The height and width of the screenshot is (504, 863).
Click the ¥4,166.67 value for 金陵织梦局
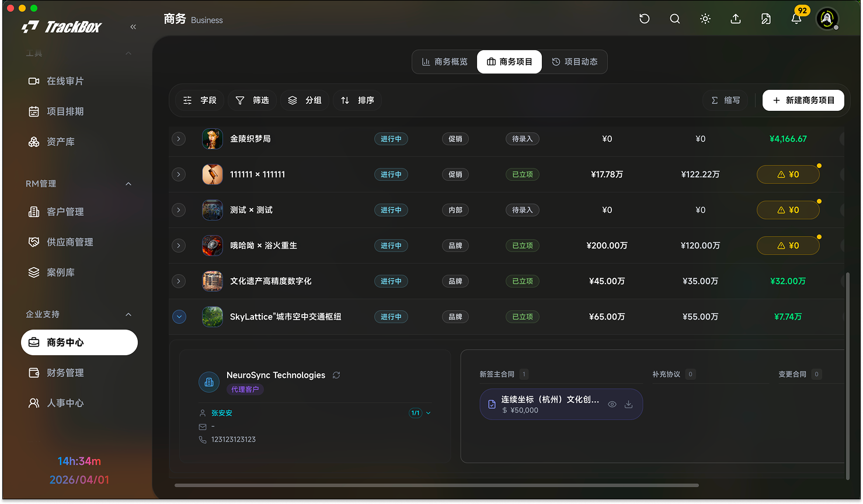pos(788,139)
